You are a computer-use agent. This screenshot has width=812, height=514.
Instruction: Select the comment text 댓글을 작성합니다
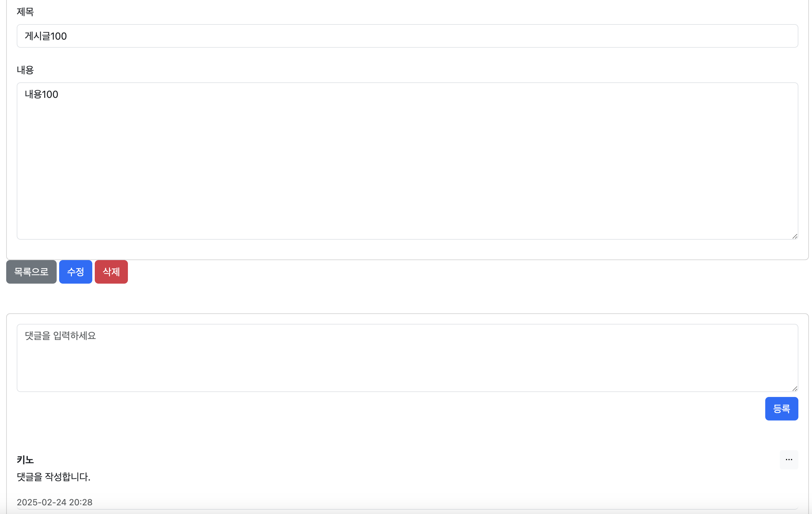click(x=54, y=477)
